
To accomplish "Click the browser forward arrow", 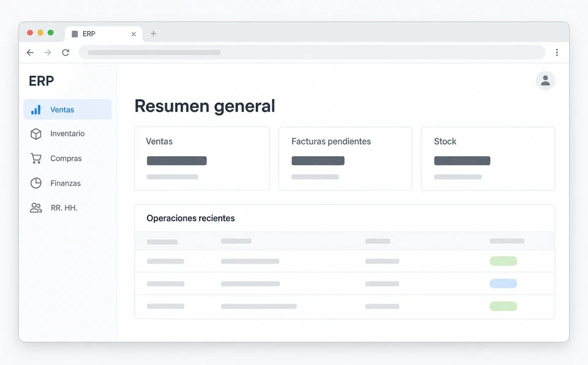I will point(48,53).
